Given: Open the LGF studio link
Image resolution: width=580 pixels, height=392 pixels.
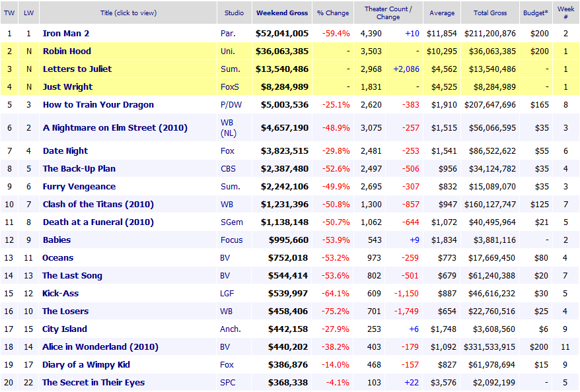Looking at the screenshot, I should tap(227, 294).
